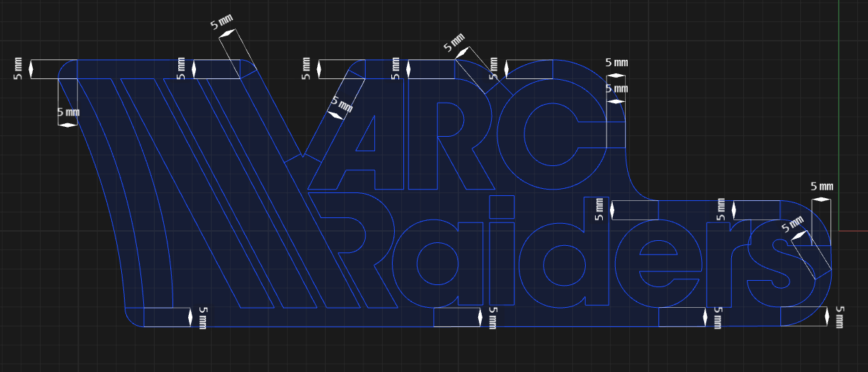The image size is (868, 372).
Task: Click the red horizontal axis line
Action: tap(853, 230)
